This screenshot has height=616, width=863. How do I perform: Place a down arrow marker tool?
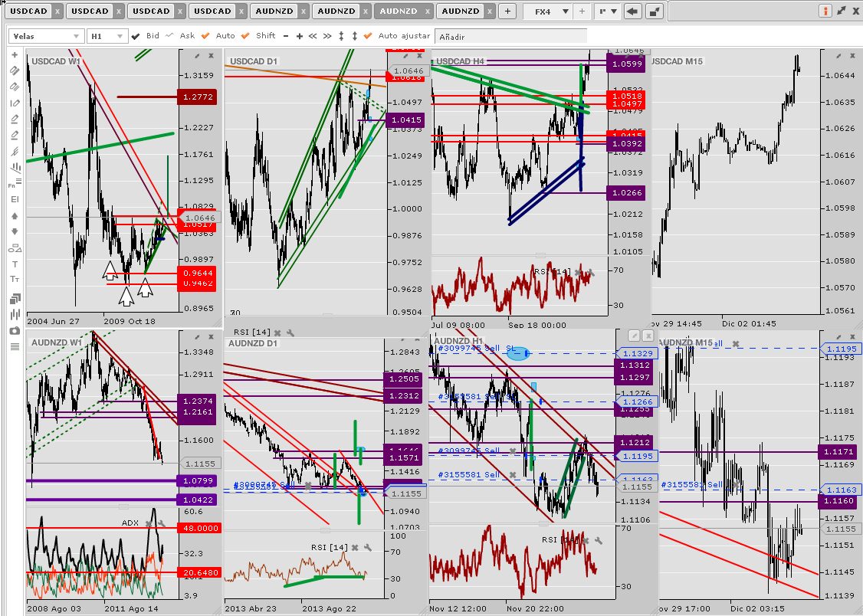click(x=15, y=231)
